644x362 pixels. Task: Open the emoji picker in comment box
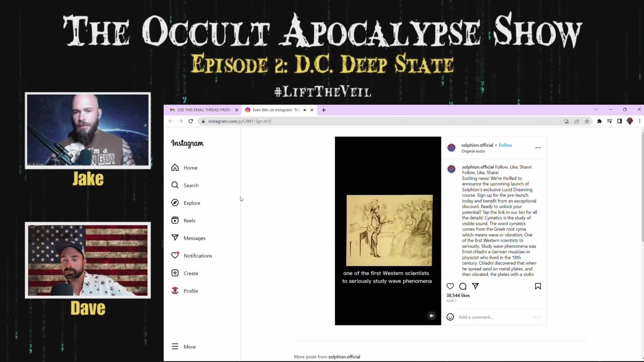pos(450,317)
